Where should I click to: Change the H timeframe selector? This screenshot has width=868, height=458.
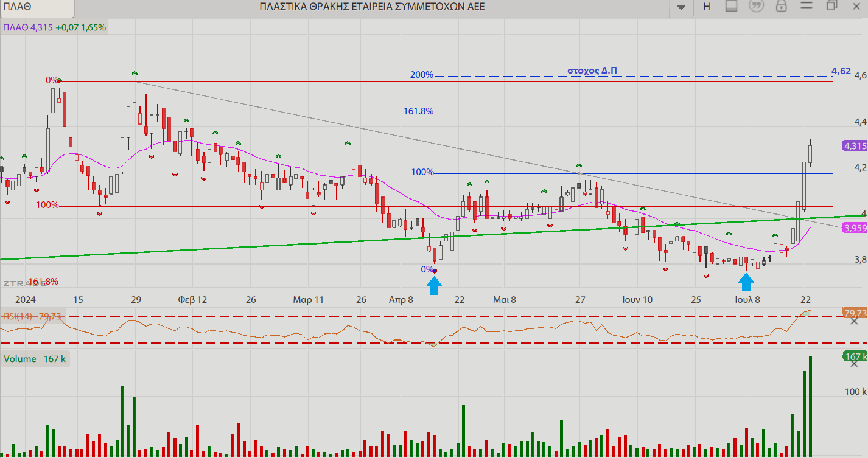click(707, 7)
